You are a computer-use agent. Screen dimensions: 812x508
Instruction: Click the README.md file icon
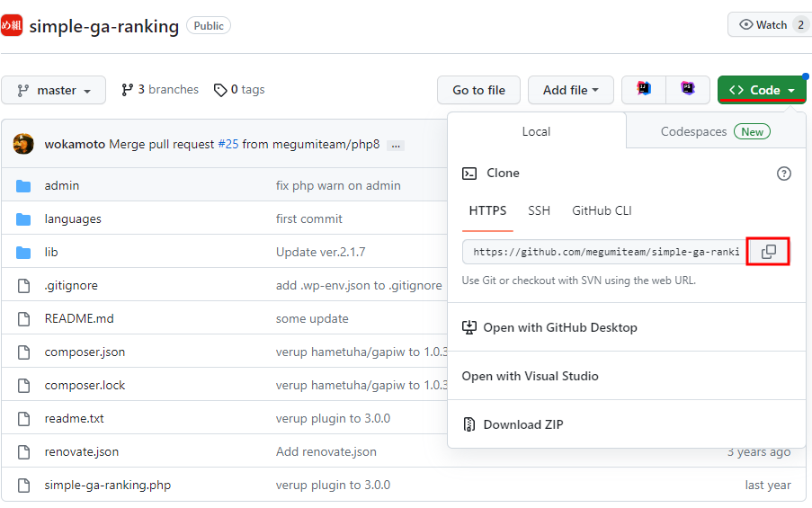click(x=23, y=318)
